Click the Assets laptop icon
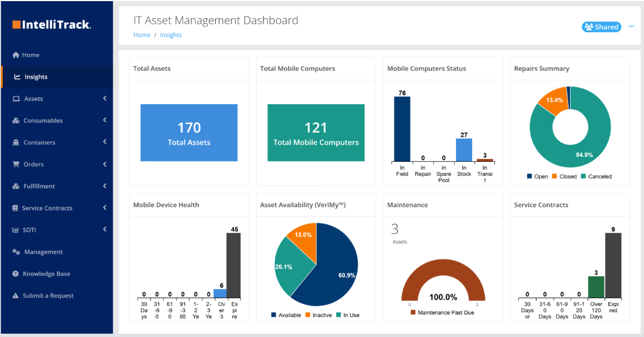644x337 pixels. point(16,99)
